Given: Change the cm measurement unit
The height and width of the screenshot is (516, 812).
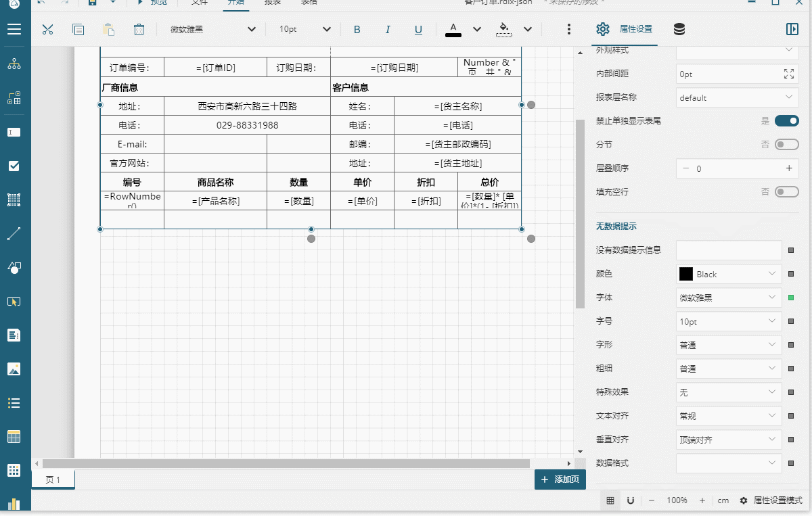Looking at the screenshot, I should click(723, 500).
